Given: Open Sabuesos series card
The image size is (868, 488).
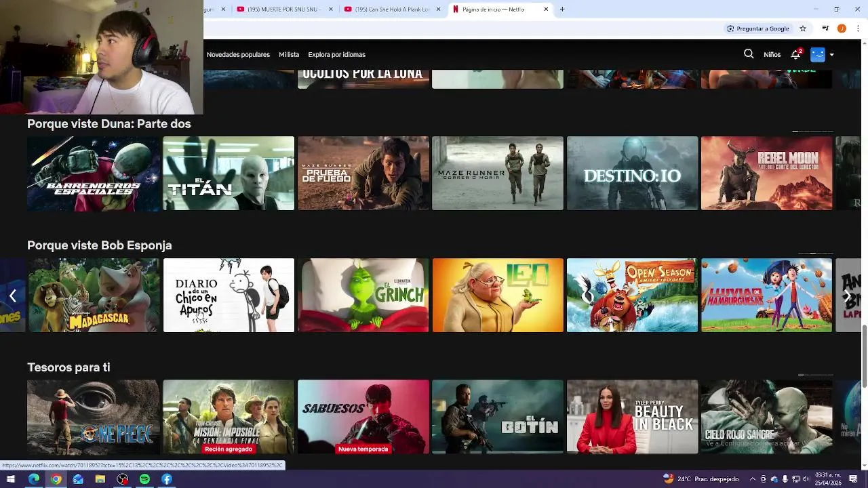Looking at the screenshot, I should [x=363, y=417].
